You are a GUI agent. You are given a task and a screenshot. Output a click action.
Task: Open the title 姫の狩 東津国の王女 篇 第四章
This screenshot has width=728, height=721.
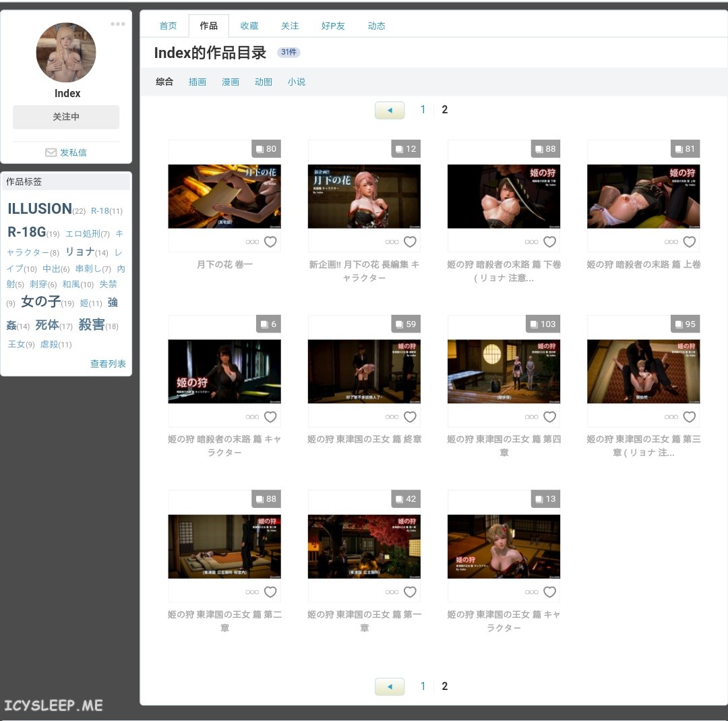tap(504, 446)
